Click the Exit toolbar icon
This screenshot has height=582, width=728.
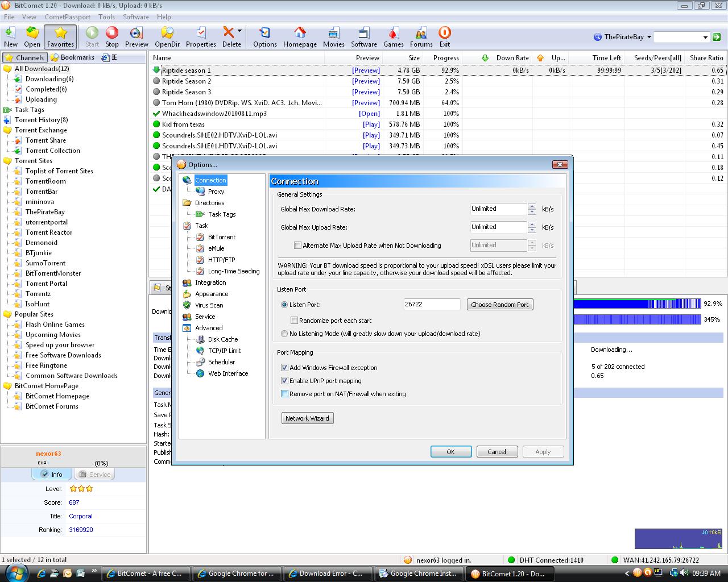[x=445, y=37]
